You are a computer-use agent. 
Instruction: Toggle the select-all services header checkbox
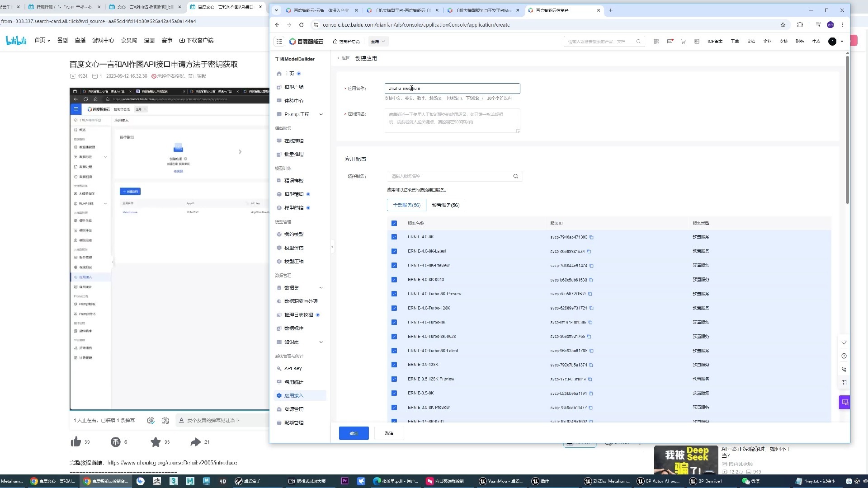point(394,223)
